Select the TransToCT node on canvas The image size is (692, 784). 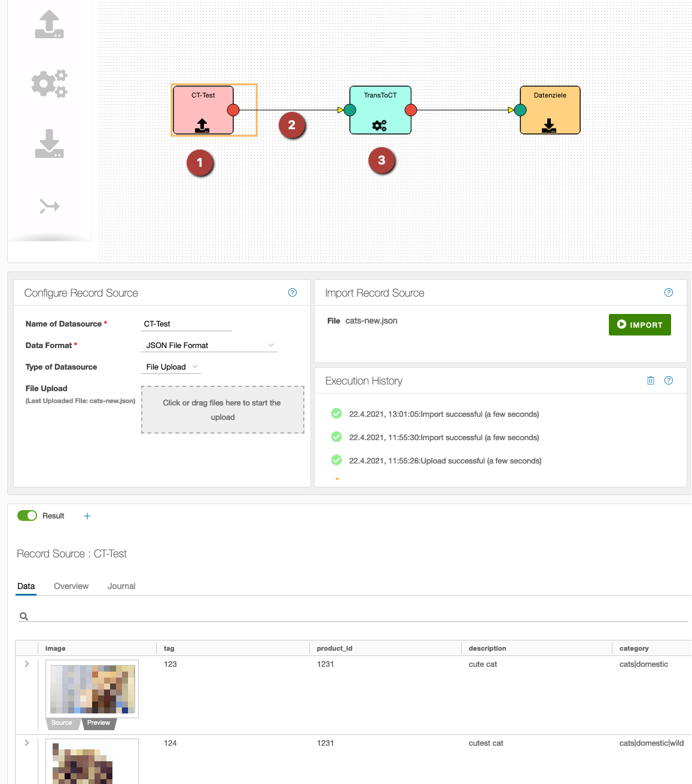(380, 110)
